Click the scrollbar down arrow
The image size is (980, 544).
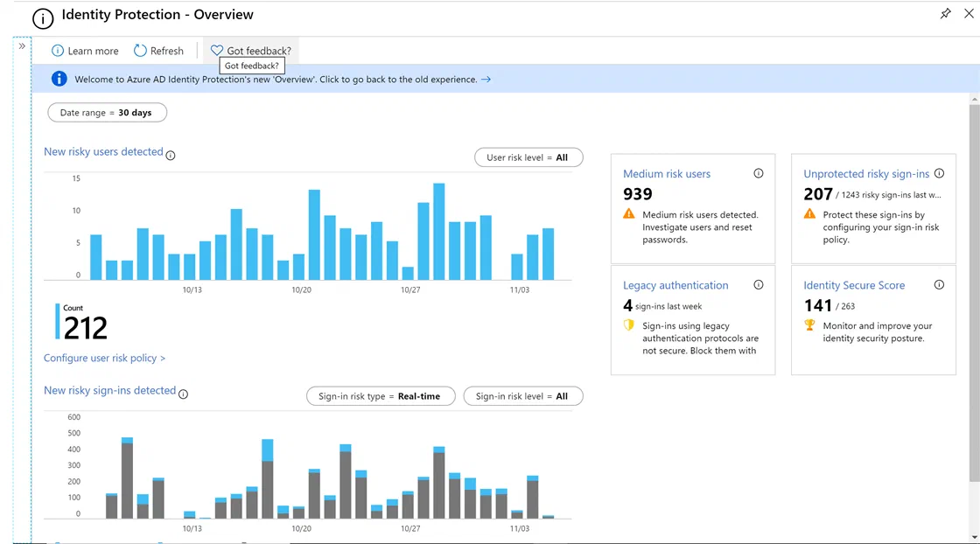tap(975, 537)
